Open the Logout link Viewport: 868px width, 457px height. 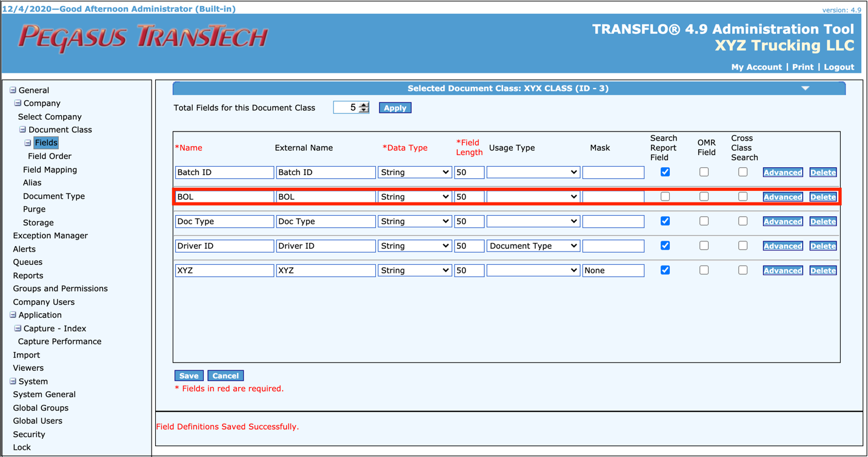[x=839, y=67]
